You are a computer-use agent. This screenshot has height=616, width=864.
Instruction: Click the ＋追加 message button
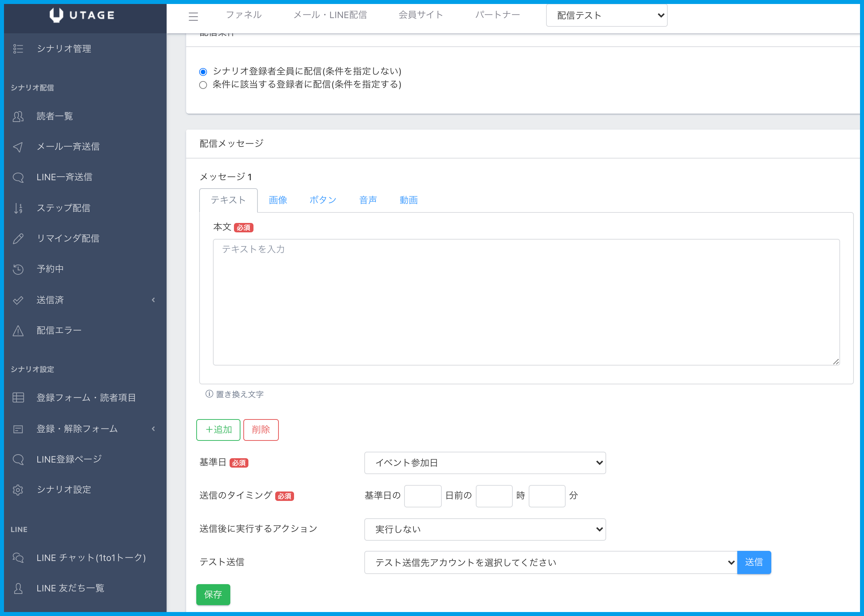click(218, 430)
